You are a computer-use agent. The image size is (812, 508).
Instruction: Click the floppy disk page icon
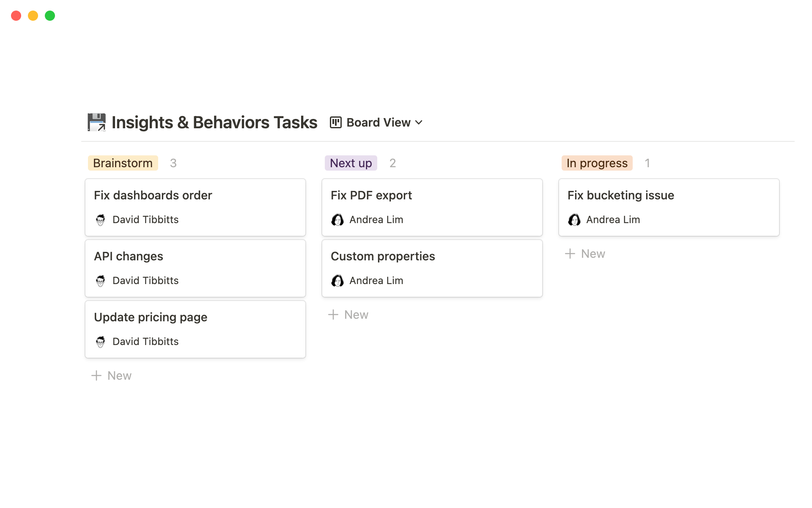pyautogui.click(x=96, y=122)
